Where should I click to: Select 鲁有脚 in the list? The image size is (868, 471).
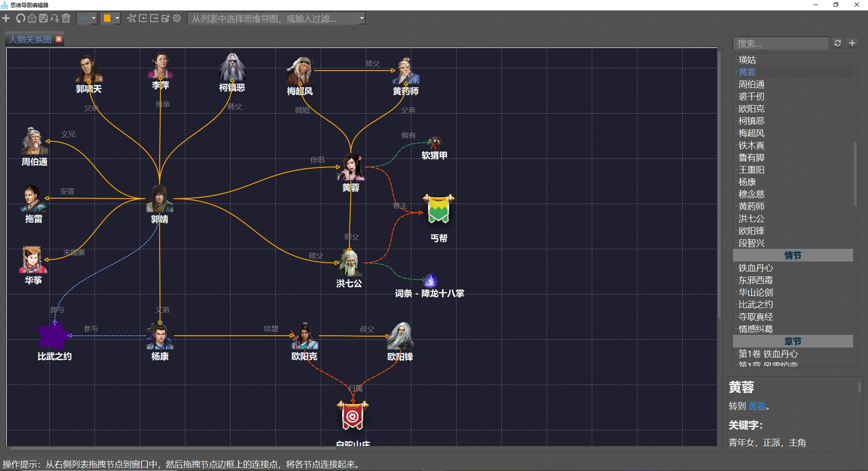coord(751,157)
